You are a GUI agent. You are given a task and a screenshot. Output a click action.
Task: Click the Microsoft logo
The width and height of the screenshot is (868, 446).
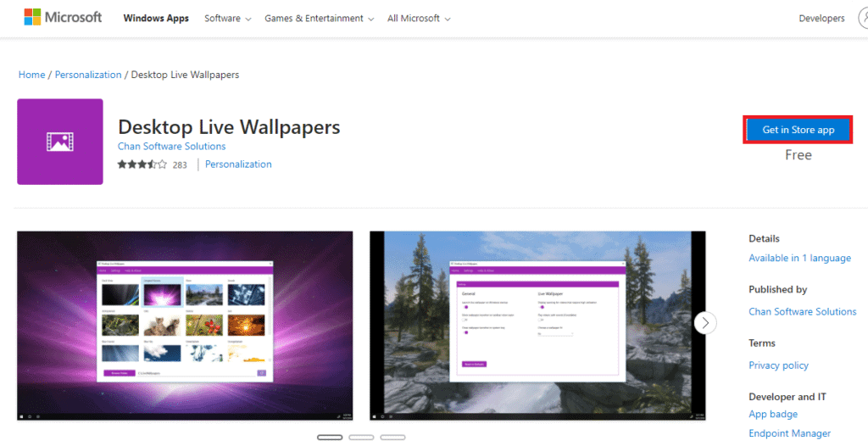point(63,17)
